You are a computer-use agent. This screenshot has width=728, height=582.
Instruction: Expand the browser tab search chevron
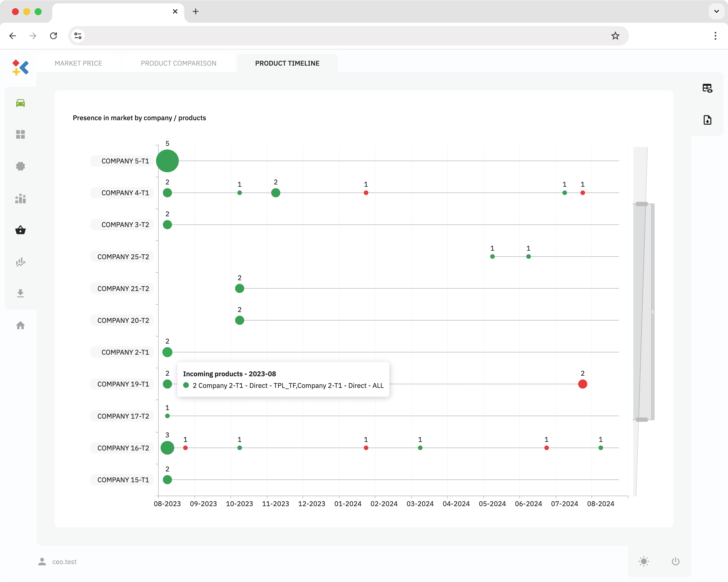click(717, 11)
